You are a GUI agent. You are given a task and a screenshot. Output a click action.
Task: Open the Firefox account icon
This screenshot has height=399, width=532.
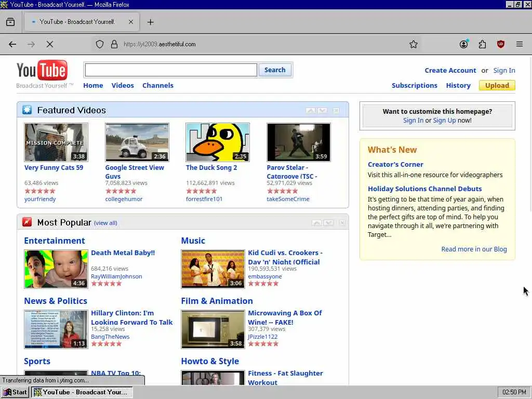point(464,44)
